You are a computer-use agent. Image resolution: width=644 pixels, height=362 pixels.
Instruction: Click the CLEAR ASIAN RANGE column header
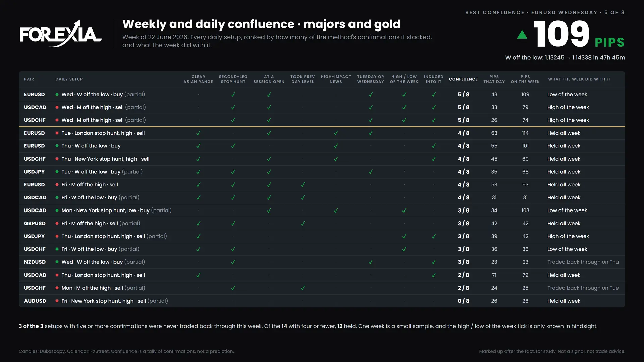click(198, 79)
